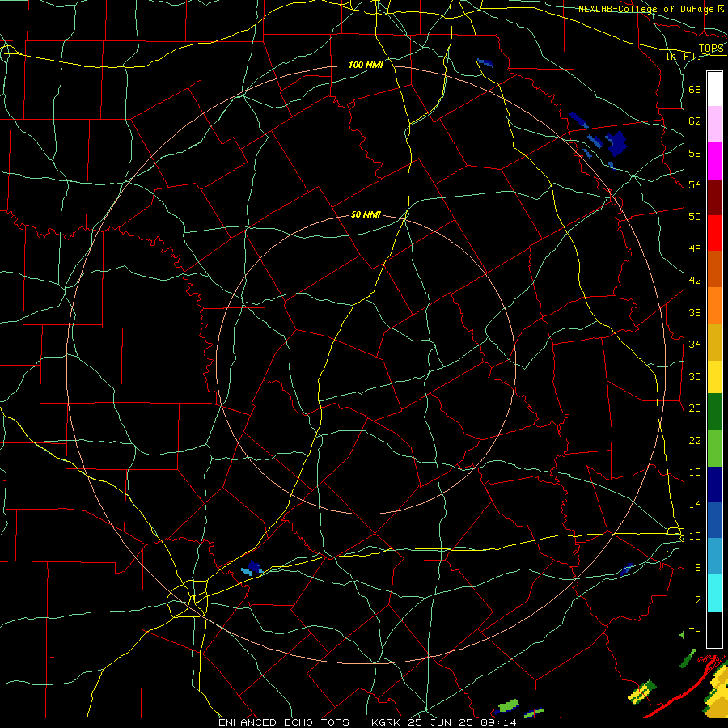Select the magenta swatch in the legend

714,161
